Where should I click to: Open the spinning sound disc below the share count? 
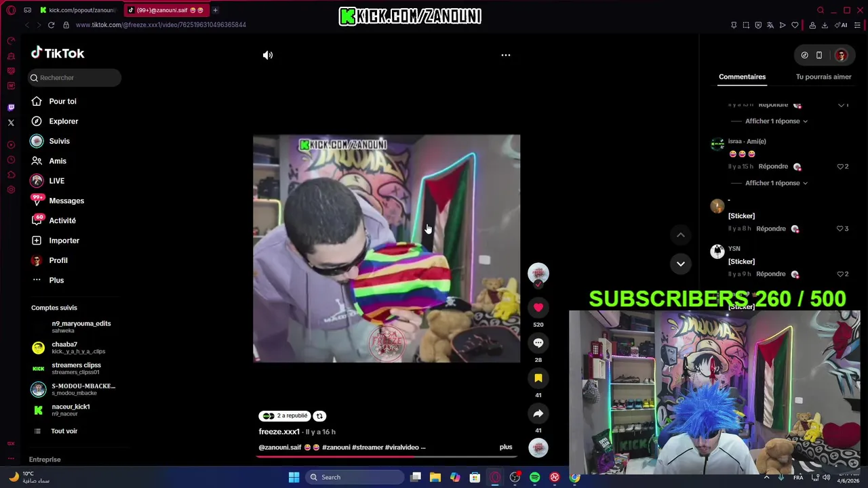coord(538,448)
